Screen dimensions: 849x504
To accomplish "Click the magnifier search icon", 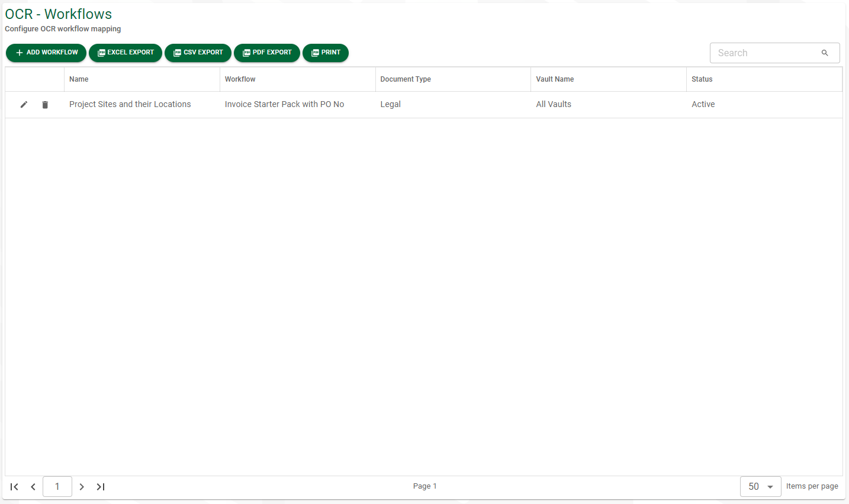I will tap(825, 53).
